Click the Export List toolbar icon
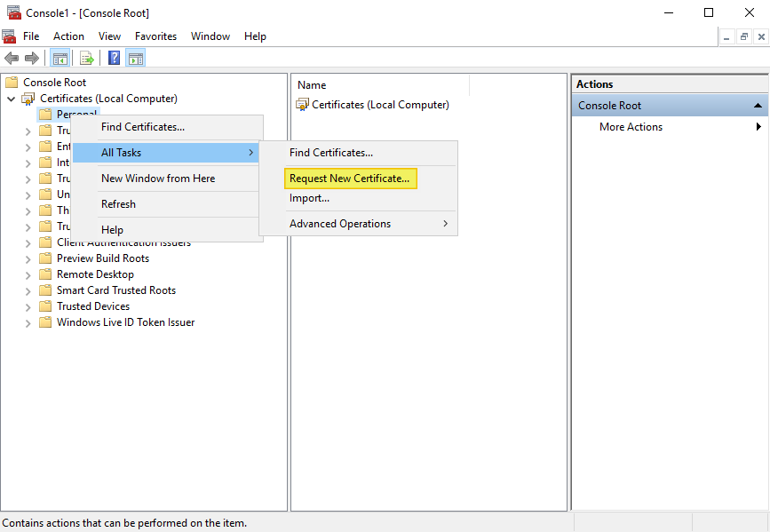The width and height of the screenshot is (770, 532). coord(87,59)
